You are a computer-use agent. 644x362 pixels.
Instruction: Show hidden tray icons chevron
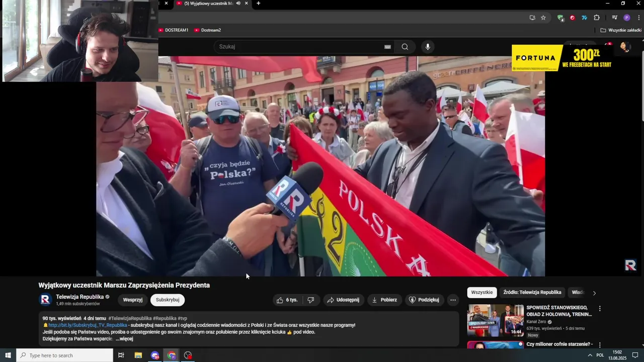(x=590, y=355)
